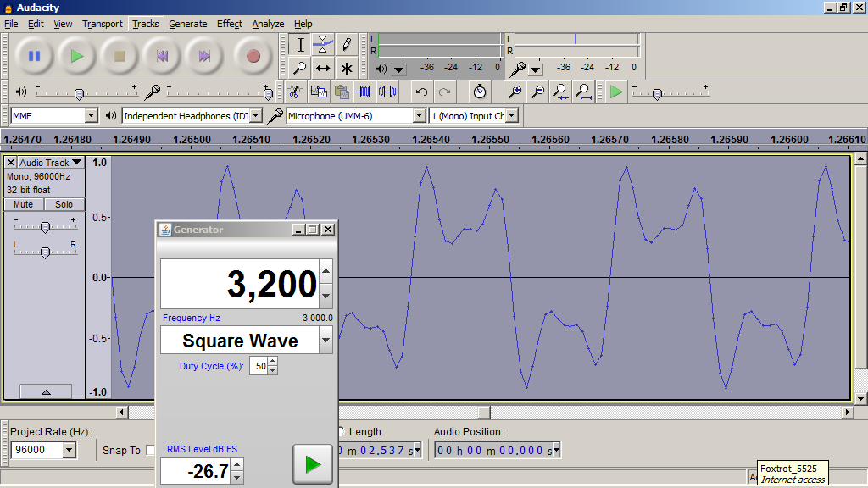Choose the Envelope tool
This screenshot has width=868, height=488.
click(x=323, y=44)
